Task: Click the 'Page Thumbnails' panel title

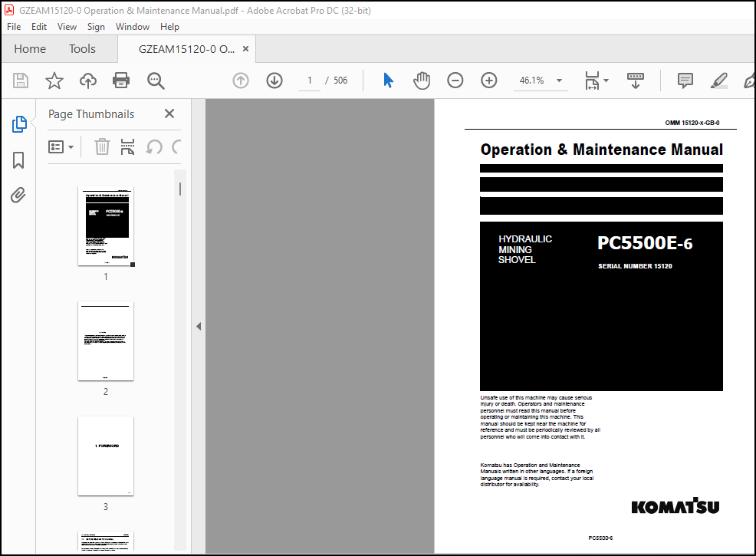Action: [91, 114]
